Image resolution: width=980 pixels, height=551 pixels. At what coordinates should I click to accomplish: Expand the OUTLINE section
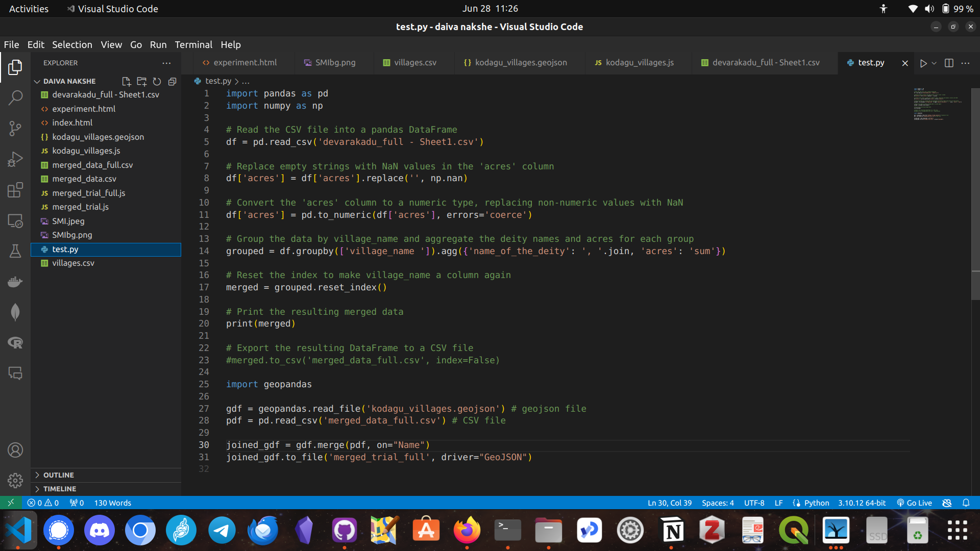58,474
